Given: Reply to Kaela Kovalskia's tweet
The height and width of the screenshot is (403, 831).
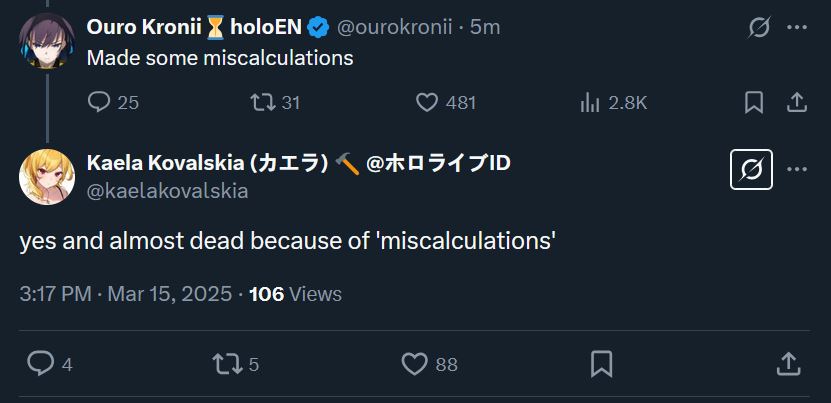Looking at the screenshot, I should click(x=40, y=364).
